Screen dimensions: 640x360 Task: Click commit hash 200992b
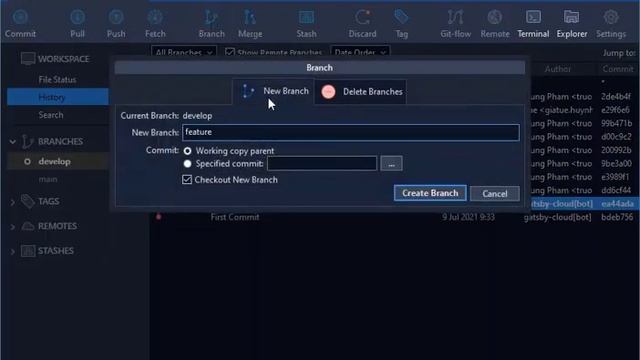click(x=616, y=150)
